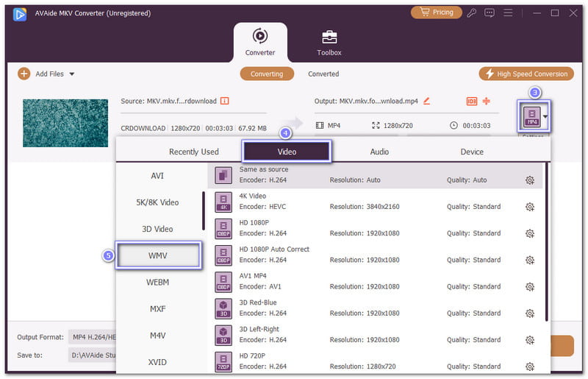588x379 pixels.
Task: Edit the output file name with pencil icon
Action: pos(426,101)
